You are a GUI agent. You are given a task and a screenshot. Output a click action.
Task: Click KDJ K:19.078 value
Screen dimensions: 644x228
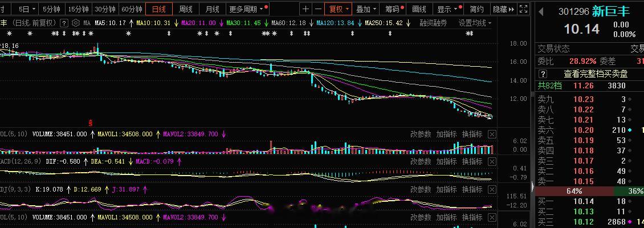[49, 190]
